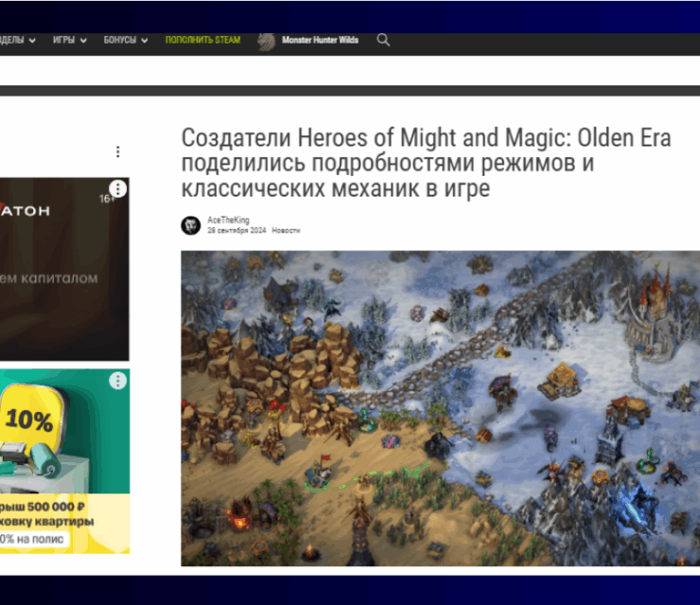Expand the partially visible разделы dropdown

click(18, 40)
